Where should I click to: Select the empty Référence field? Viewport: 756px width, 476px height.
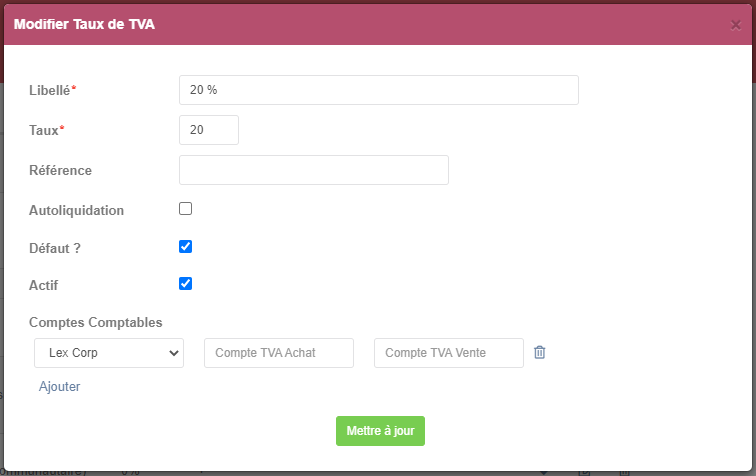click(x=314, y=170)
